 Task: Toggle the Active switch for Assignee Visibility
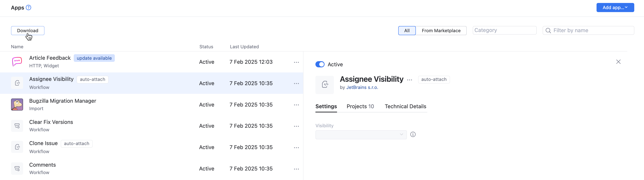pos(320,65)
